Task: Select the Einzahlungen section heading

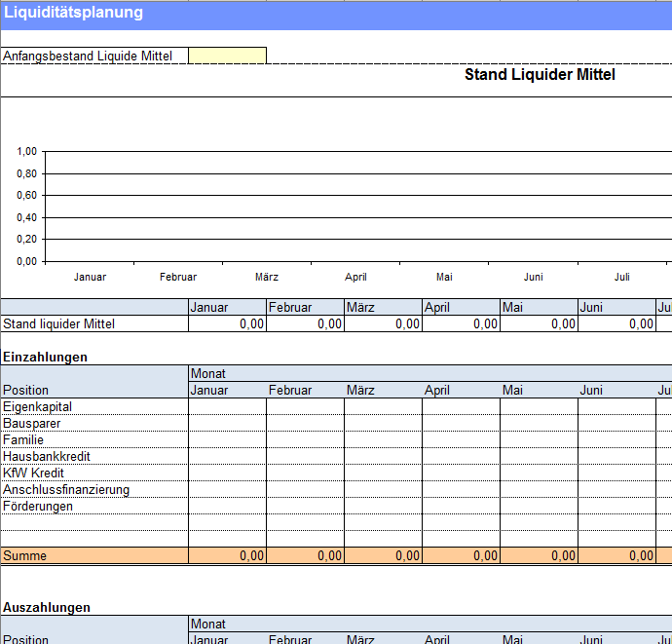Action: click(x=45, y=357)
